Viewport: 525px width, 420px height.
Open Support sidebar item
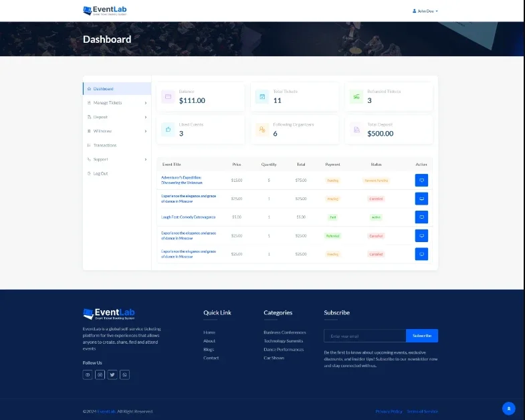coord(100,159)
